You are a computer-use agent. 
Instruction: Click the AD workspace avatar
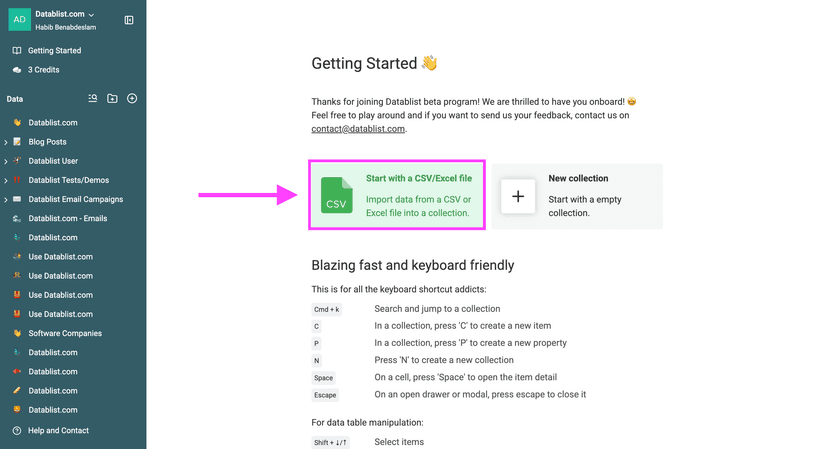click(x=19, y=20)
